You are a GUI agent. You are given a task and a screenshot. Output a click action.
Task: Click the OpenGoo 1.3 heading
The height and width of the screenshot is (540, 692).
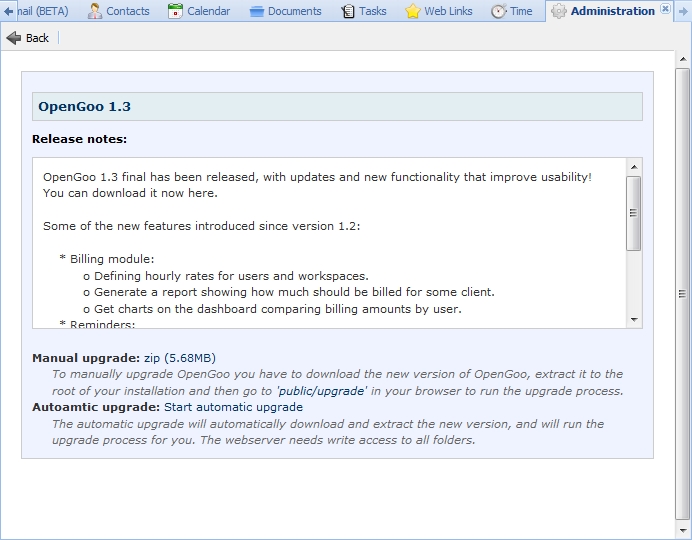coord(84,106)
